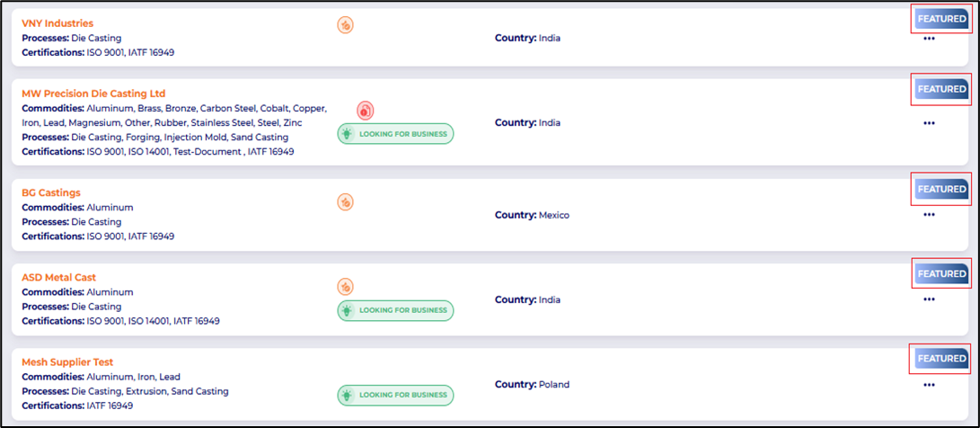Open the three-dot menu for VNY Industries
The width and height of the screenshot is (980, 428).
[929, 39]
